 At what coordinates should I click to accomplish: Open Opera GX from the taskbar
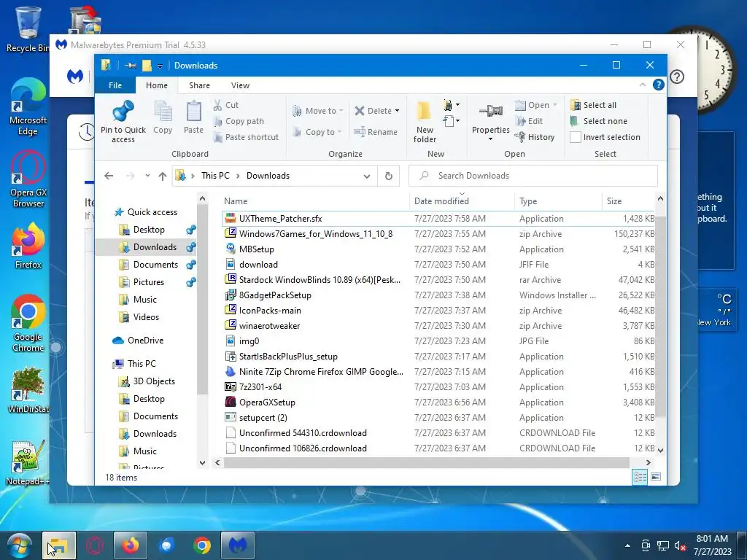[x=94, y=545]
